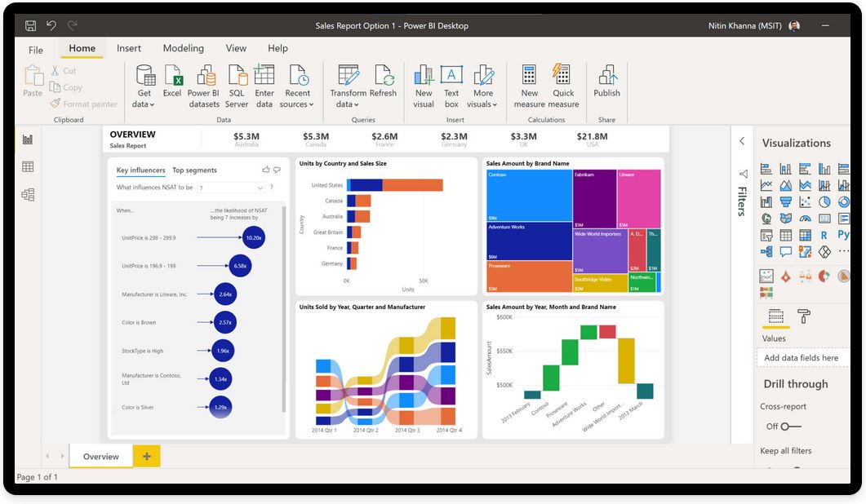Open the Transform data dropdown

[348, 86]
